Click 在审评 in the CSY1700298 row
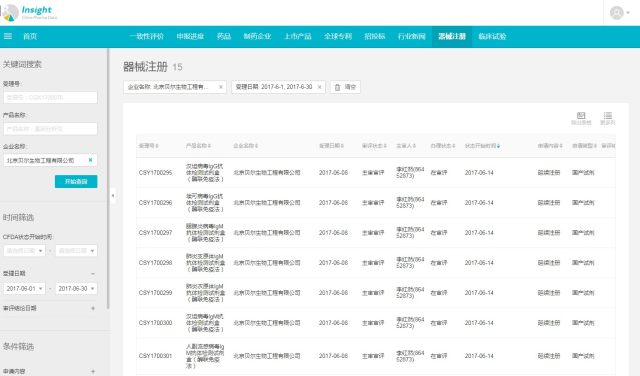Screen dimensions: 640x376 pos(439,263)
